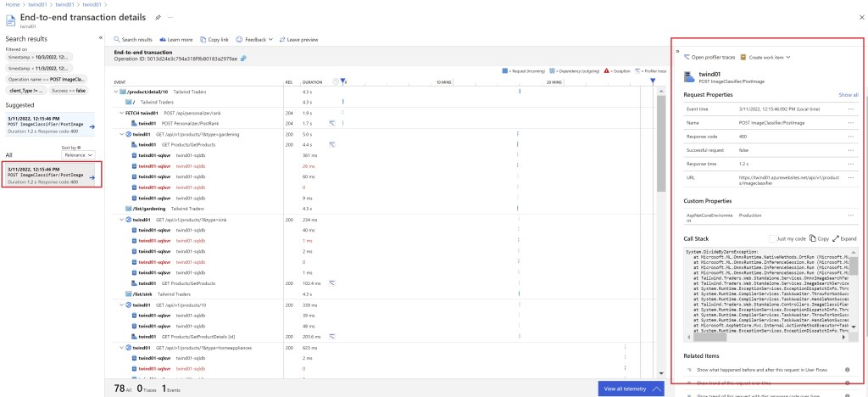The height and width of the screenshot is (397, 868).
Task: Click profiler trace icon on Personalizer/PostRank row
Action: coord(333,123)
